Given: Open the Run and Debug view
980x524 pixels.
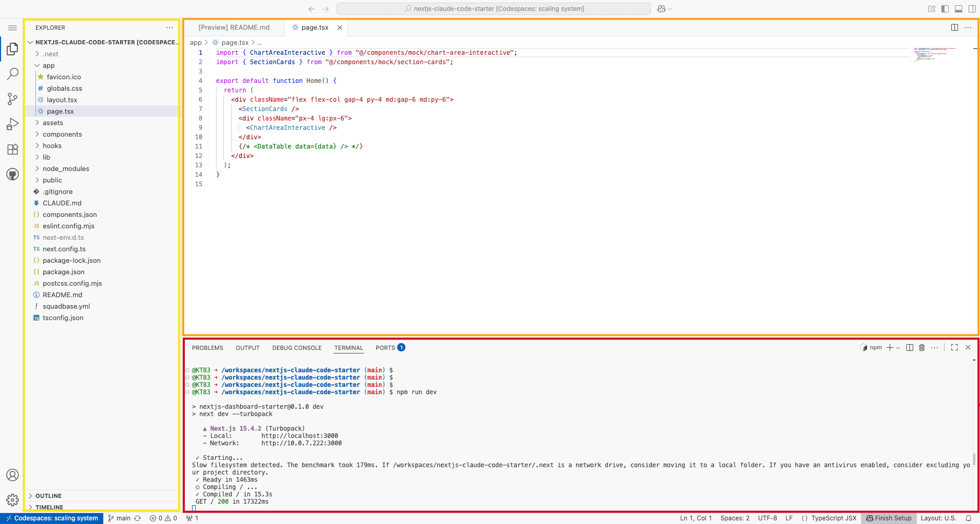Looking at the screenshot, I should pos(13,124).
